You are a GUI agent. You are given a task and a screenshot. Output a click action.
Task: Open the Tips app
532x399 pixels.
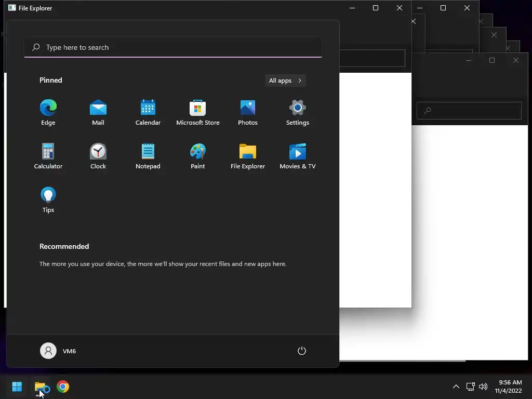click(48, 200)
